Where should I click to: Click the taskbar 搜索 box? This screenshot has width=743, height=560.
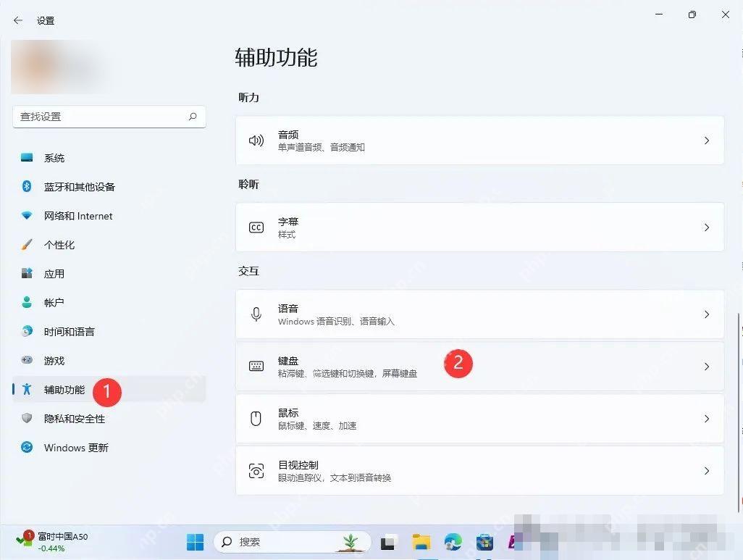(x=292, y=541)
